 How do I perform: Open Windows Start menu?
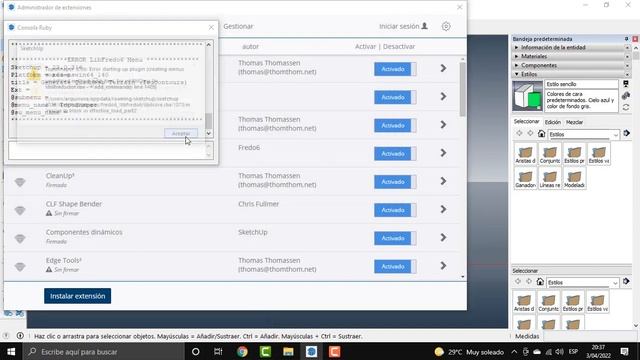click(11, 351)
